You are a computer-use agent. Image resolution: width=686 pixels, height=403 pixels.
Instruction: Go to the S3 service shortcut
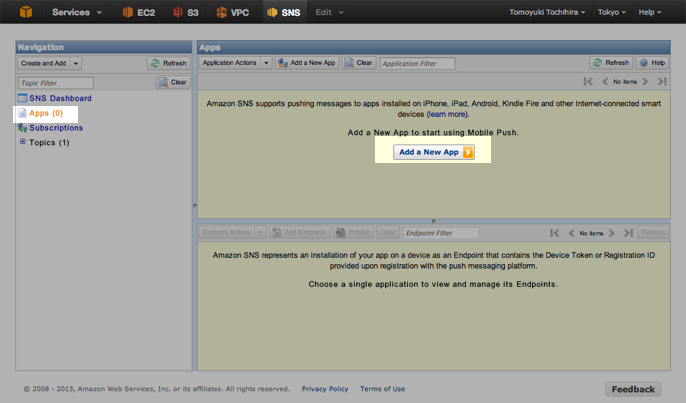coord(186,12)
